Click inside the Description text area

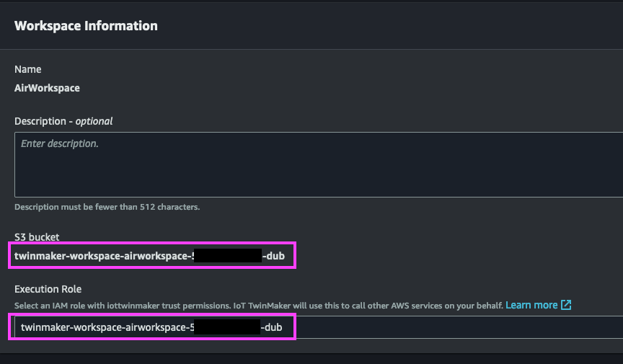pos(319,164)
